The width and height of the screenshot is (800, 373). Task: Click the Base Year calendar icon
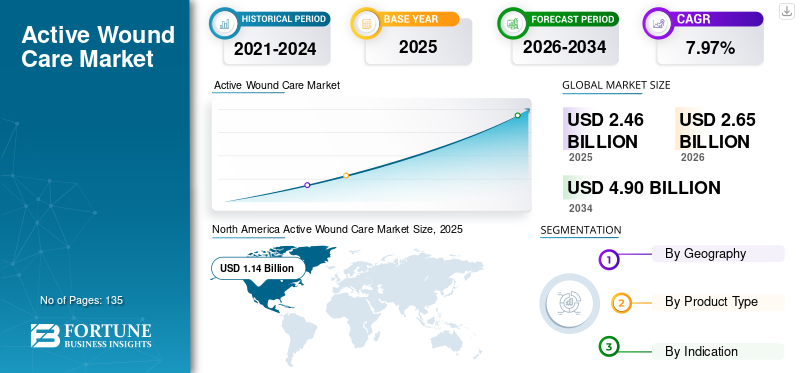[366, 23]
